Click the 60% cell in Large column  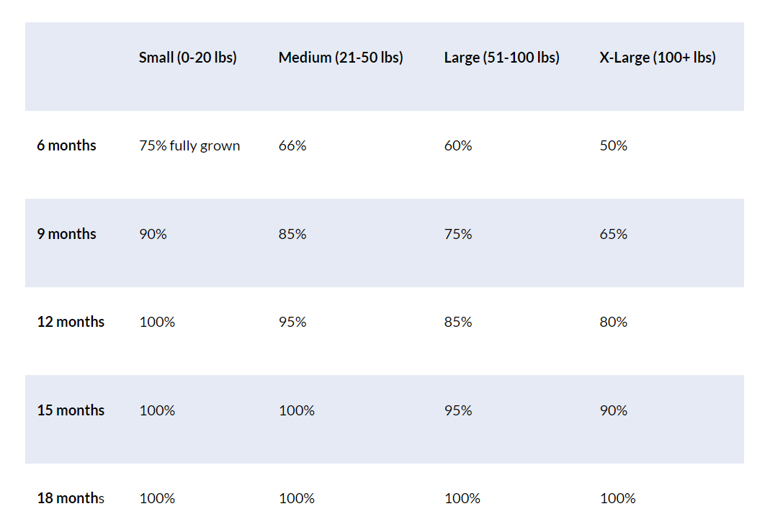458,145
